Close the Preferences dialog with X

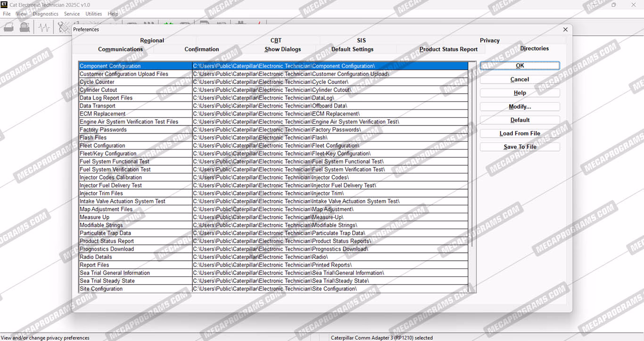pyautogui.click(x=565, y=30)
